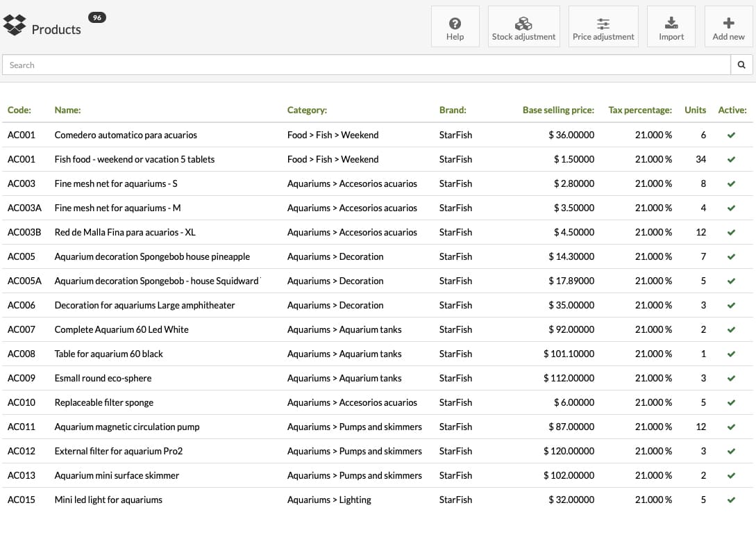Toggle the active checkmark for Mini led light
The width and height of the screenshot is (756, 535).
click(731, 500)
